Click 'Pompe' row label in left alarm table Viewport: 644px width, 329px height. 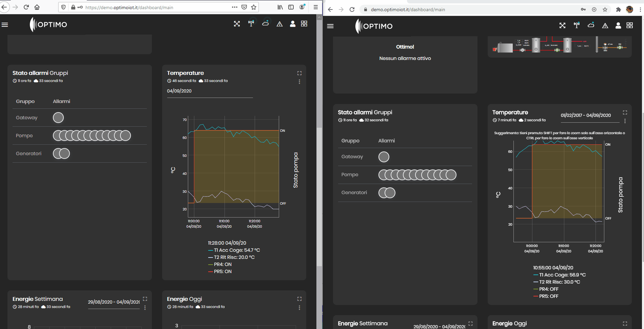(24, 136)
